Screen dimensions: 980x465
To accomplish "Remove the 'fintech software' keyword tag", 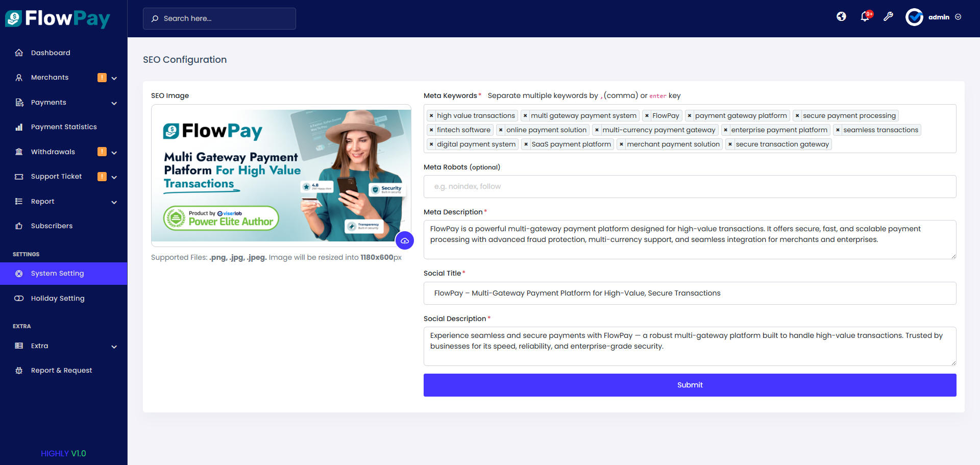I will (x=431, y=130).
